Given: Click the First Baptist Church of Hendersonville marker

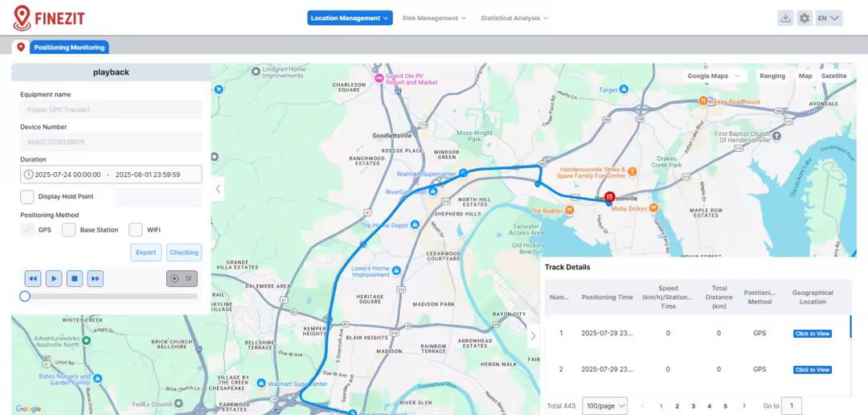Looking at the screenshot, I should [778, 135].
